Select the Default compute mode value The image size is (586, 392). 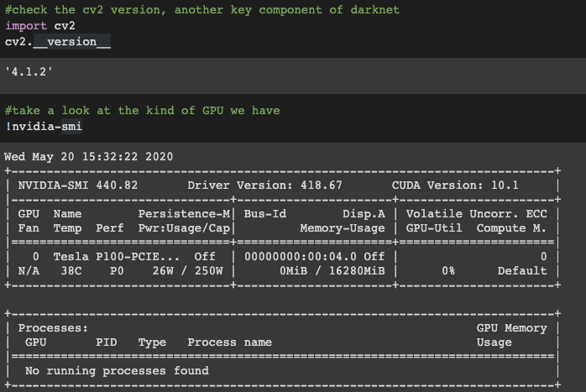522,270
